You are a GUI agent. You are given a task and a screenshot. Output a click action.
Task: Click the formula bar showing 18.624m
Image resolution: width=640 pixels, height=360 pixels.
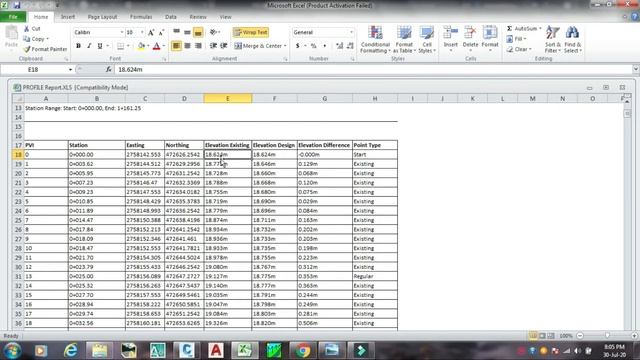click(373, 69)
